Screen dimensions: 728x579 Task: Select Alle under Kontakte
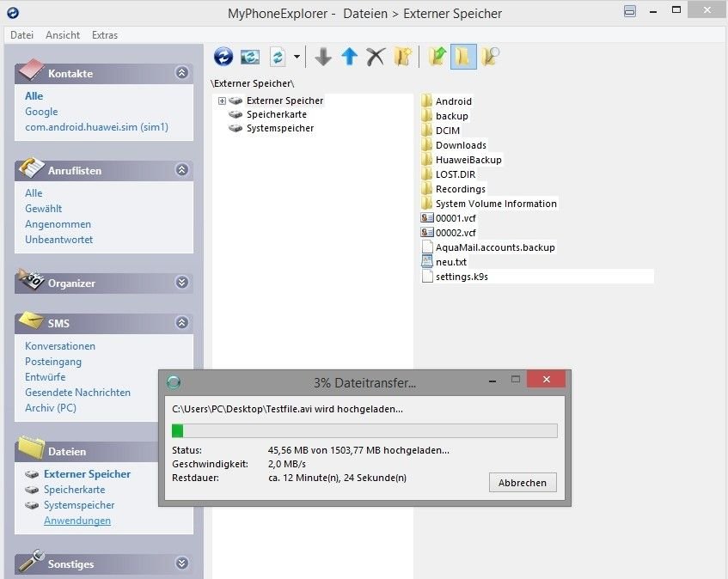(x=34, y=96)
